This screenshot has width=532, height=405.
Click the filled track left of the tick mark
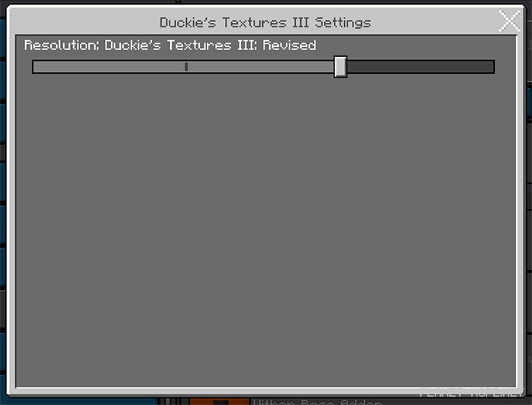(x=109, y=67)
